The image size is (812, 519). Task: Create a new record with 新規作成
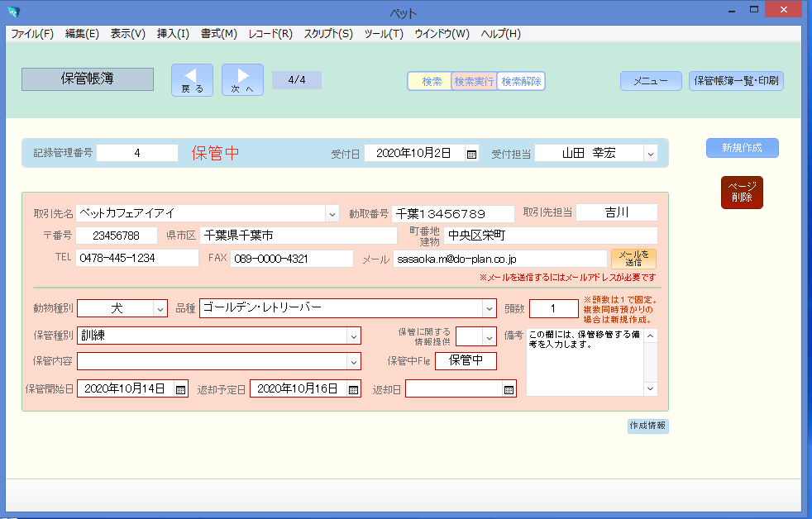tap(742, 148)
